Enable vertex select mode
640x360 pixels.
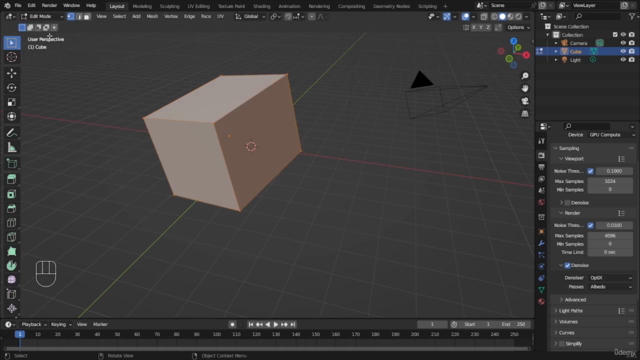tap(71, 17)
